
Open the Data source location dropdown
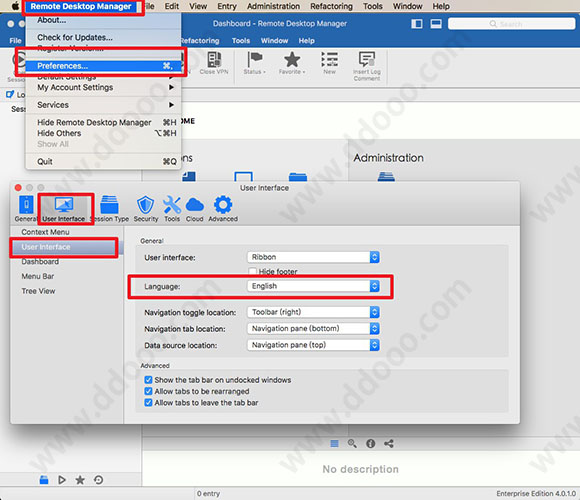pos(313,345)
